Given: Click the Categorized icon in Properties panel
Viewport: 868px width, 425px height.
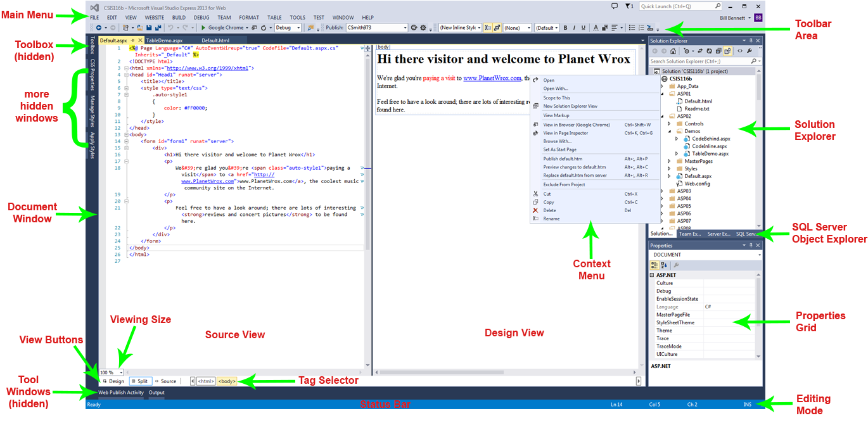Looking at the screenshot, I should (654, 265).
